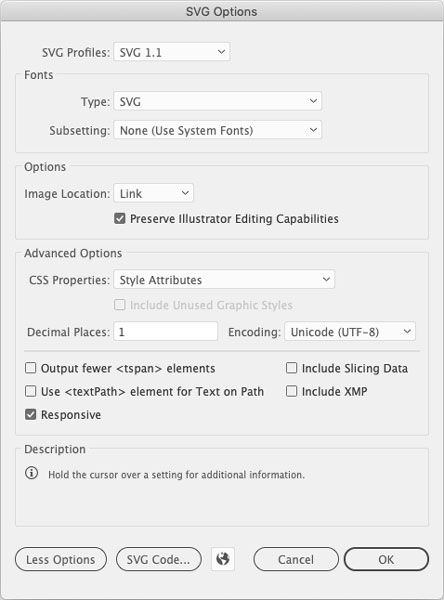444x600 pixels.
Task: Click the SVG Code button
Action: coord(158,559)
